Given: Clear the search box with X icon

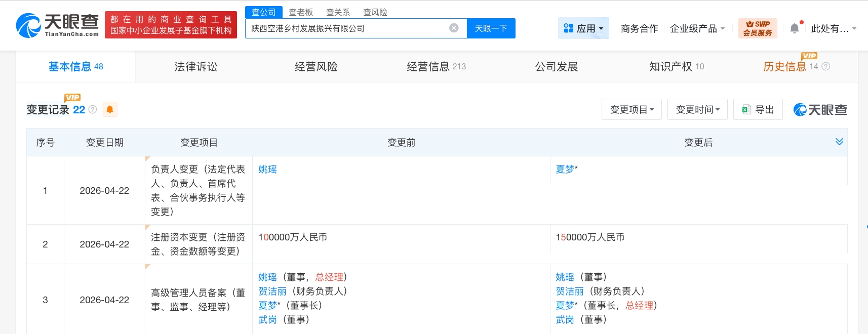Looking at the screenshot, I should tap(454, 28).
